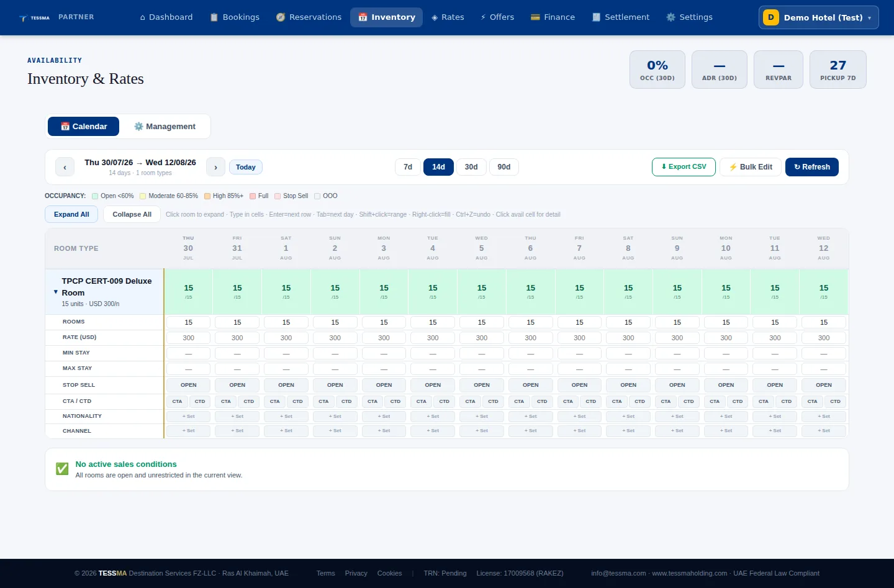894x588 pixels.
Task: Collapse all room types
Action: [132, 214]
